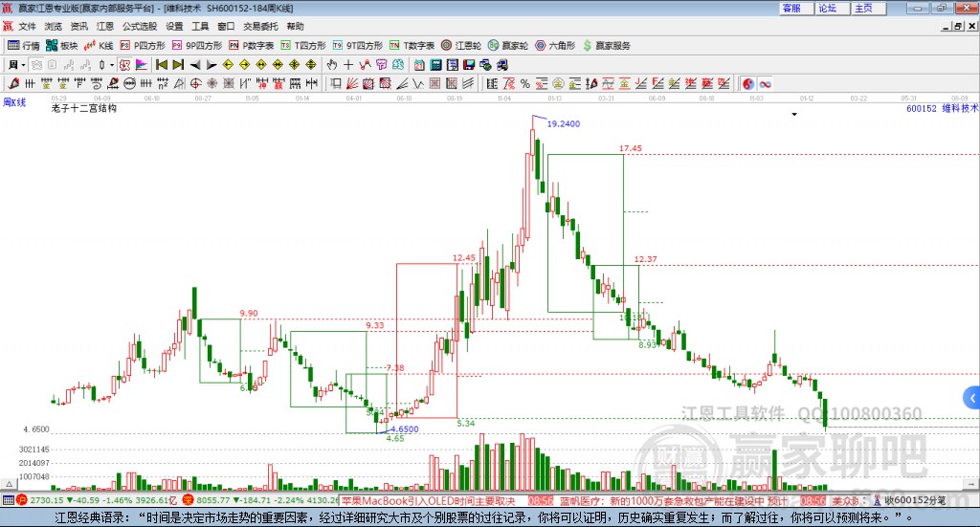Image resolution: width=980 pixels, height=527 pixels.
Task: Click the blue infinity loop icon
Action: (x=765, y=83)
